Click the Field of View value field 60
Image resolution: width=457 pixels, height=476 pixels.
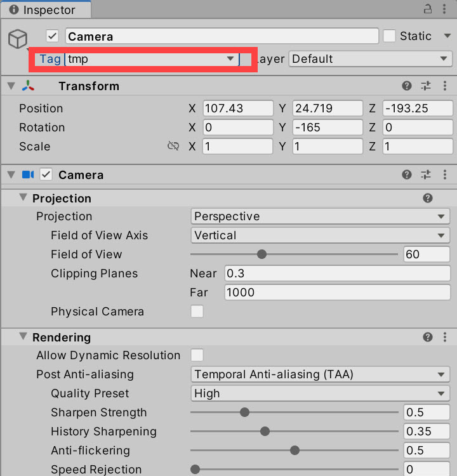(427, 254)
